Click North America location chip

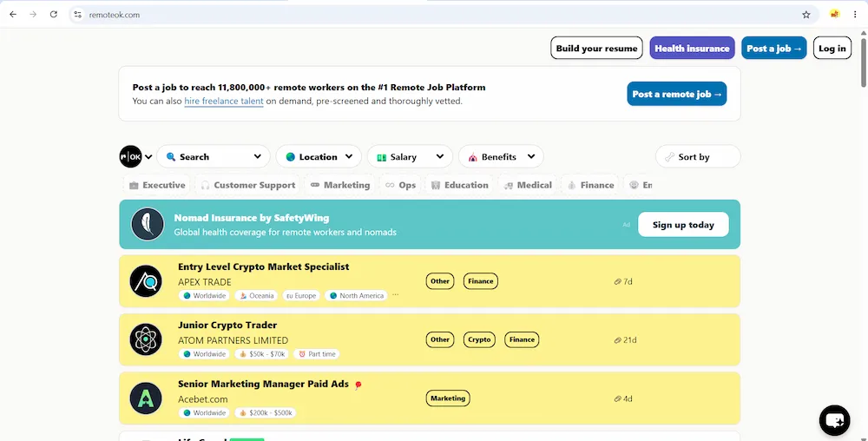[356, 295]
